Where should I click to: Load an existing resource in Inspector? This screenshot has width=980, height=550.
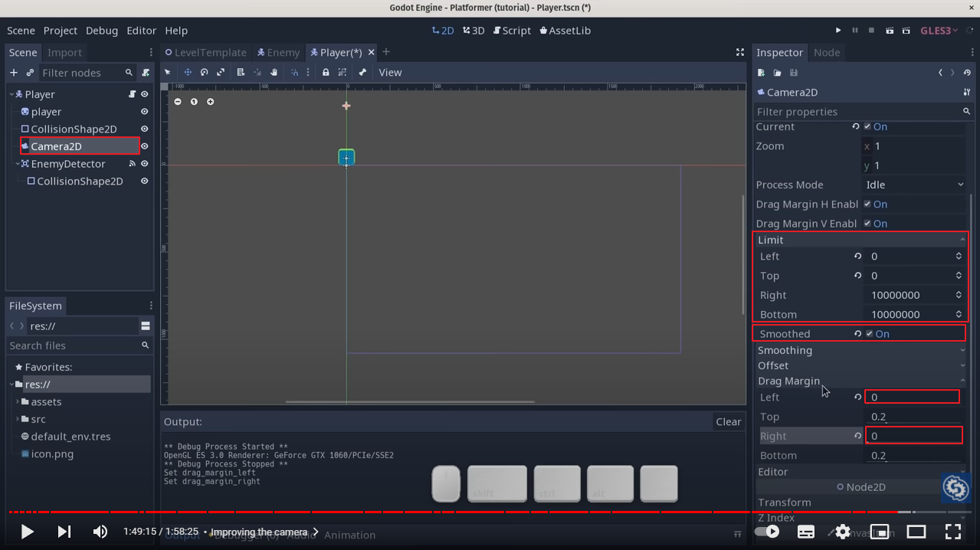[777, 73]
